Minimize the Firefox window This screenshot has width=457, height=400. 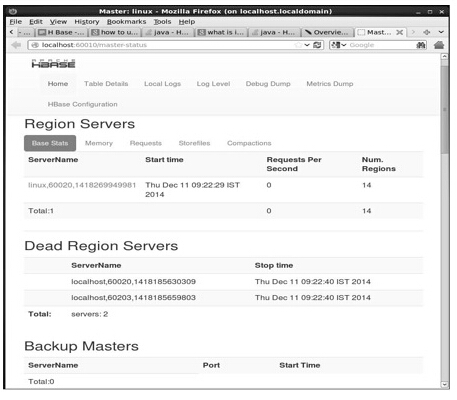pos(418,12)
